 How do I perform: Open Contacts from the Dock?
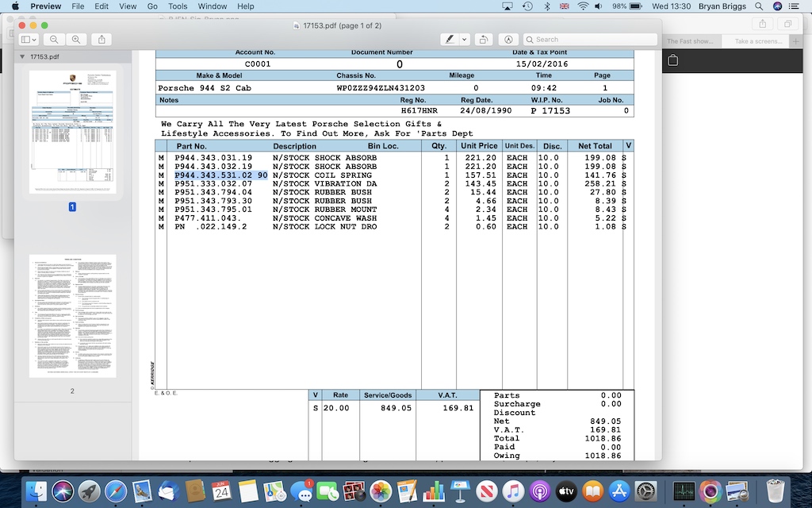pos(195,491)
